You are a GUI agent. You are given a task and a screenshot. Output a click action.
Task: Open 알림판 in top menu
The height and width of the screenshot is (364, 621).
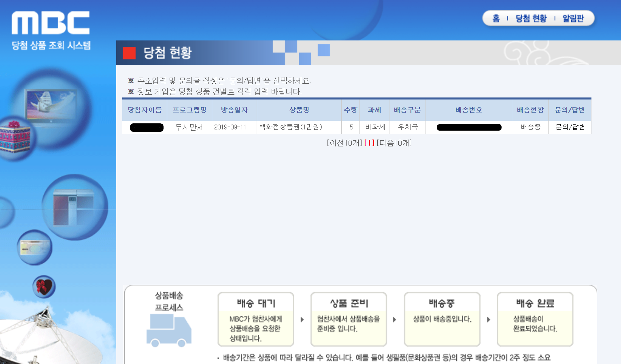tap(573, 18)
